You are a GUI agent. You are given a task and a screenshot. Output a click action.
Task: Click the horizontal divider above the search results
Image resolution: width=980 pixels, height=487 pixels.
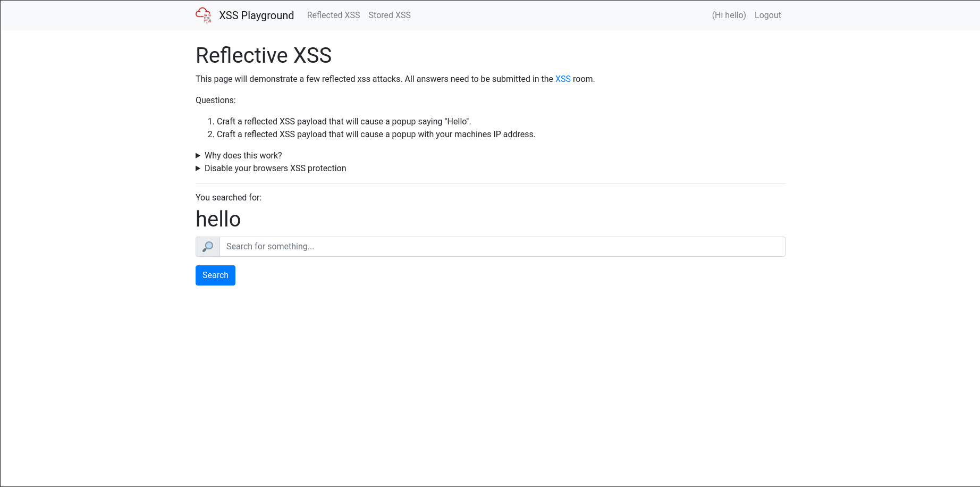point(490,183)
